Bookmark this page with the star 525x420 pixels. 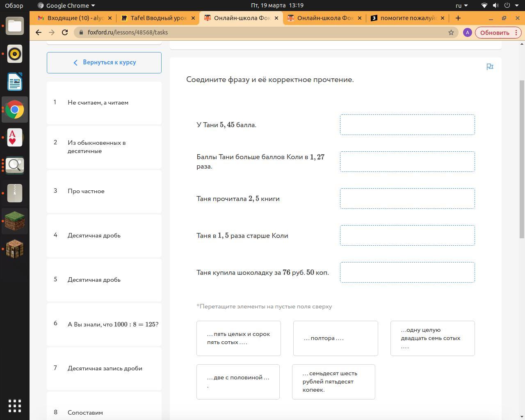[x=451, y=32]
